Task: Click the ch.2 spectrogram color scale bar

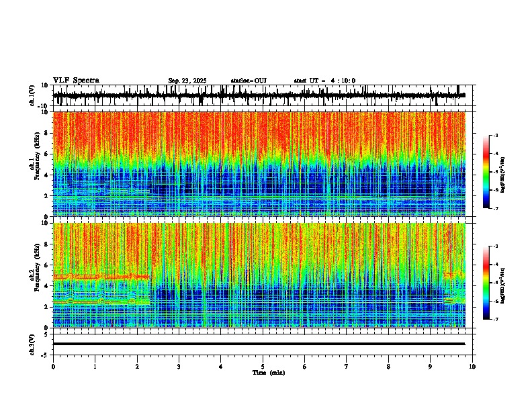Action: [486, 283]
